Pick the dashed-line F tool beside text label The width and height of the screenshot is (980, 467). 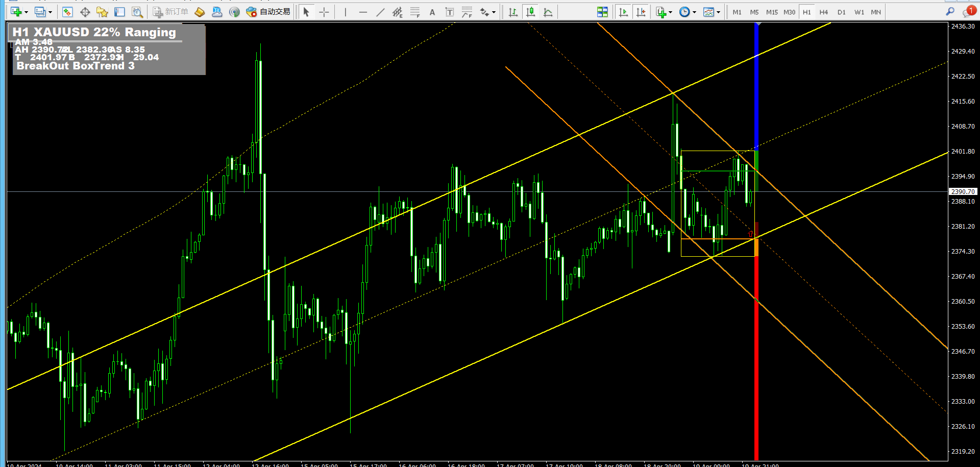click(x=467, y=12)
